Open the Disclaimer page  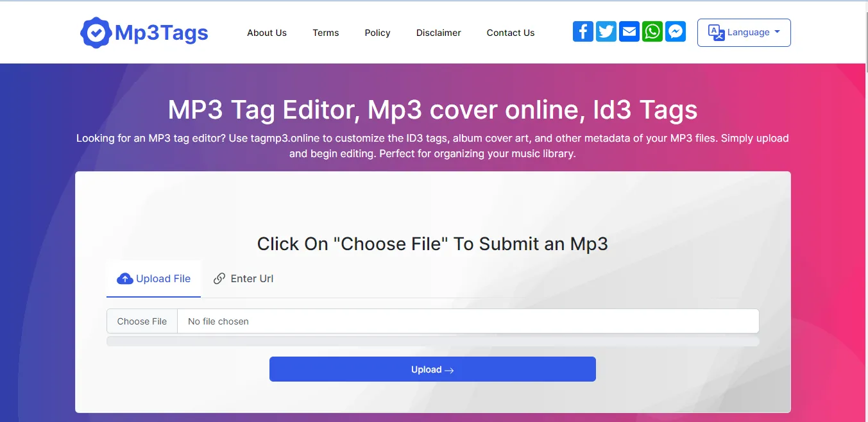tap(438, 32)
